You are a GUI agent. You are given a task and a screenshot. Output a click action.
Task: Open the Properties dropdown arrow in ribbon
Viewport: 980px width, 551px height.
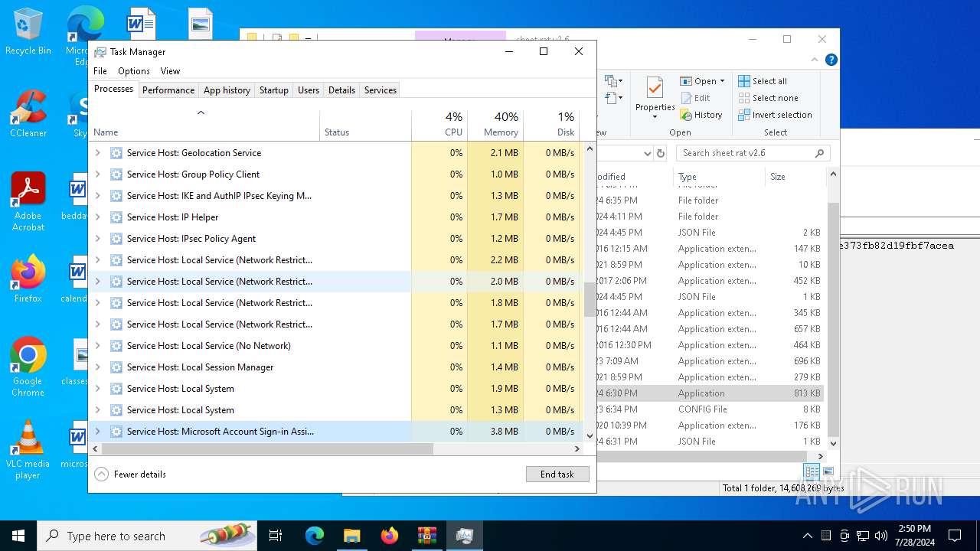655,117
